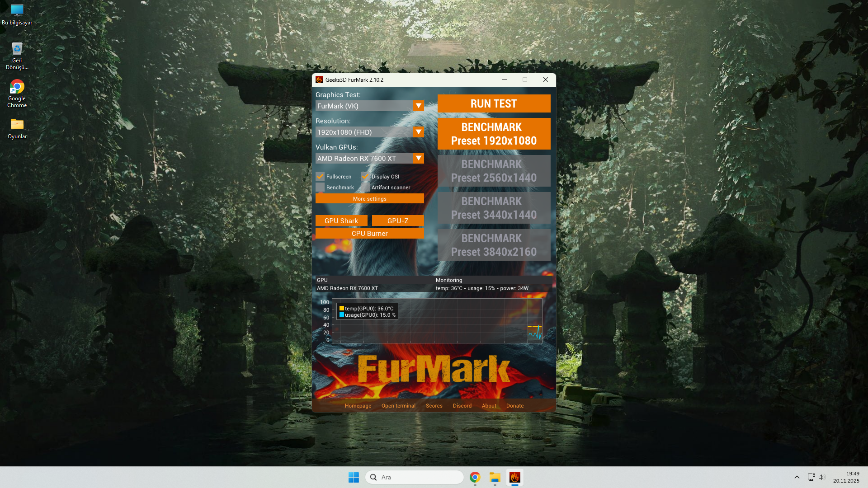Click the Chrome icon in the taskbar
868x488 pixels.
coord(475,477)
